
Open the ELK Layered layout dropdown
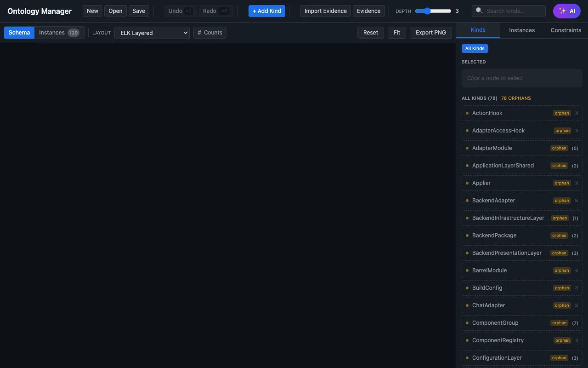152,33
